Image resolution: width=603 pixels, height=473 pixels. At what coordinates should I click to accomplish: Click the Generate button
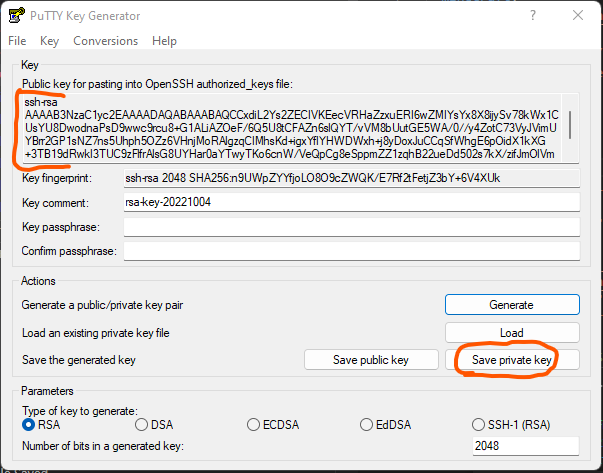pyautogui.click(x=512, y=305)
